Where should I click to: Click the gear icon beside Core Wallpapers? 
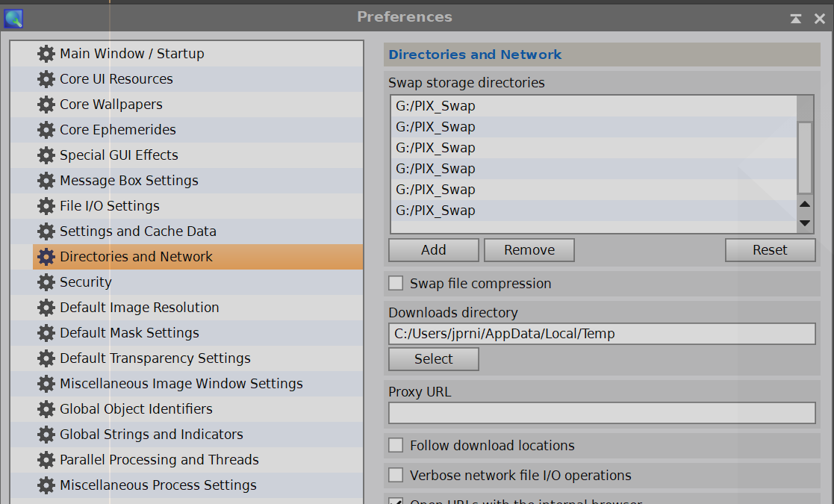pyautogui.click(x=46, y=105)
